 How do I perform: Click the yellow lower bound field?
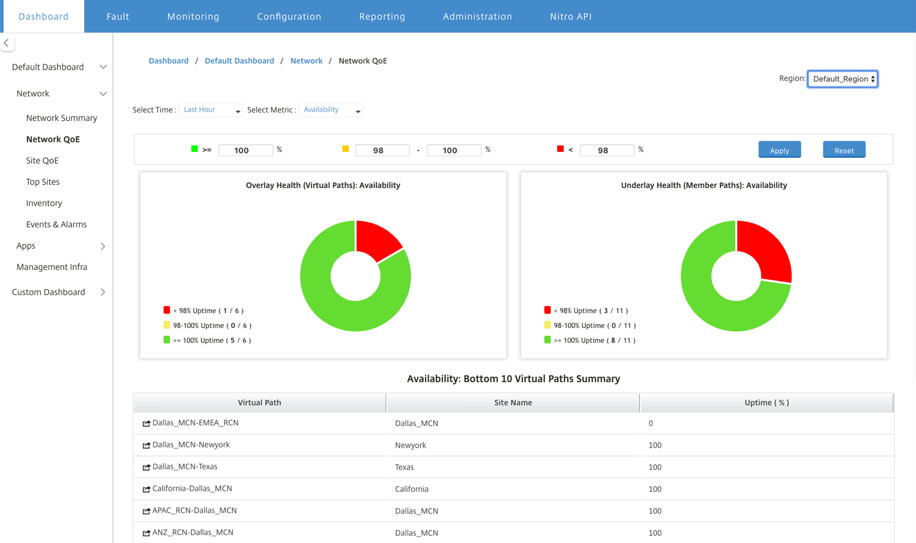click(382, 150)
